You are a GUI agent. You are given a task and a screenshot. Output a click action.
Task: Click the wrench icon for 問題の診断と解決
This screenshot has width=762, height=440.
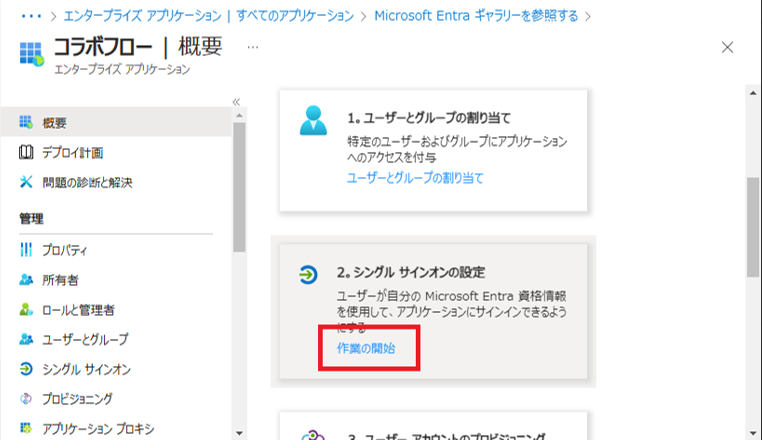26,182
